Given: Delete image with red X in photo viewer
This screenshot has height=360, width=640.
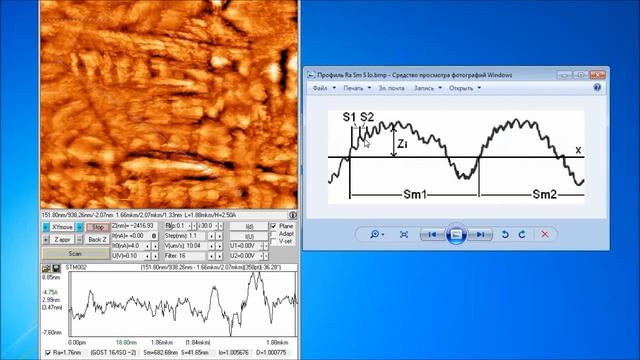Looking at the screenshot, I should tap(544, 234).
